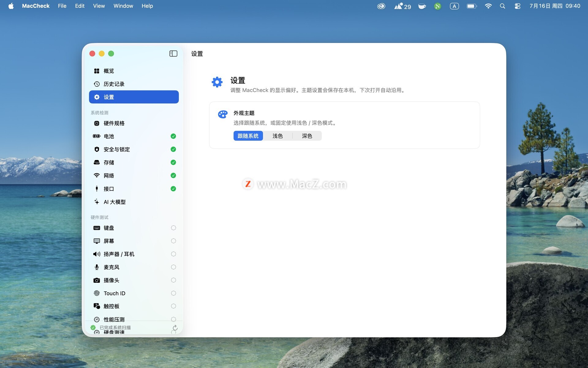Click the 扬声器 / 耳机 speaker icon

[97, 254]
